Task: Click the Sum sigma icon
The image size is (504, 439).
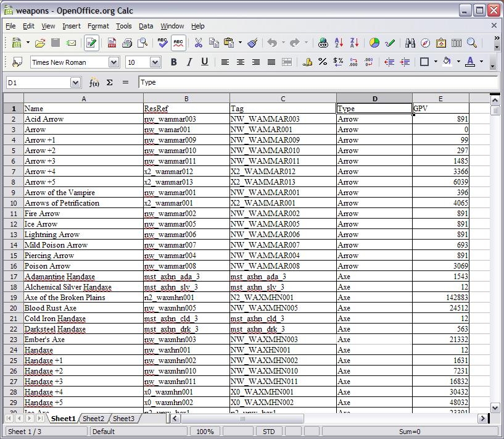Action: click(110, 82)
